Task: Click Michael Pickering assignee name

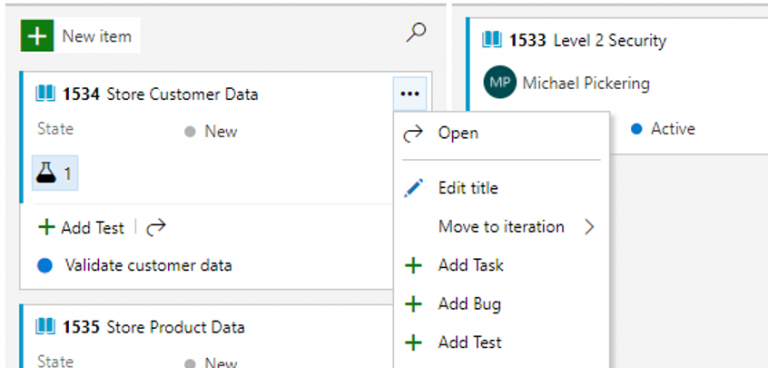Action: [586, 83]
